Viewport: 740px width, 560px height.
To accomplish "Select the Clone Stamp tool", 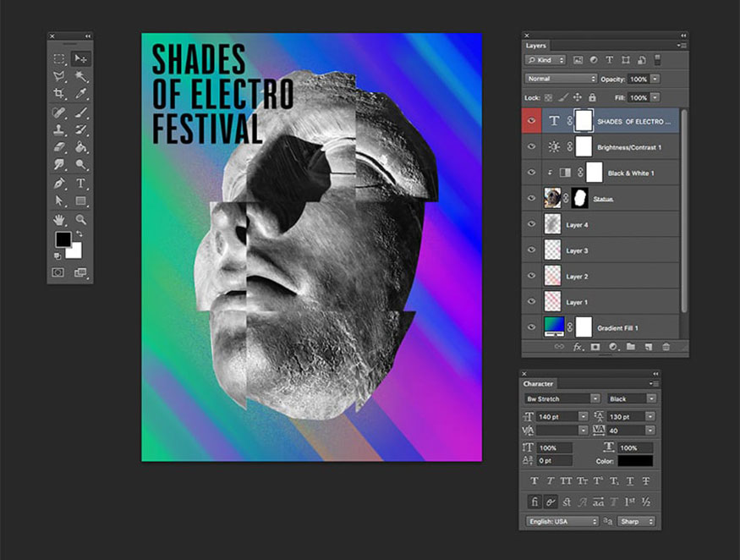I will tap(59, 129).
